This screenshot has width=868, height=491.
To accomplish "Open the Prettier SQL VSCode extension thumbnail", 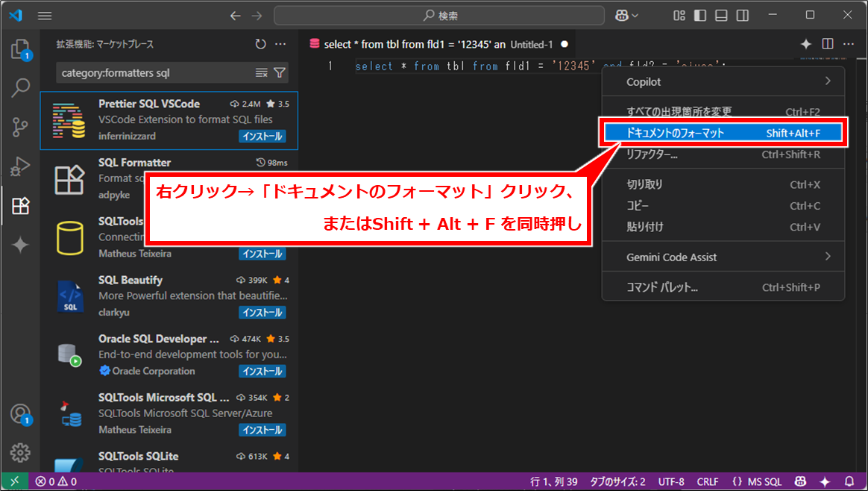I will click(69, 120).
